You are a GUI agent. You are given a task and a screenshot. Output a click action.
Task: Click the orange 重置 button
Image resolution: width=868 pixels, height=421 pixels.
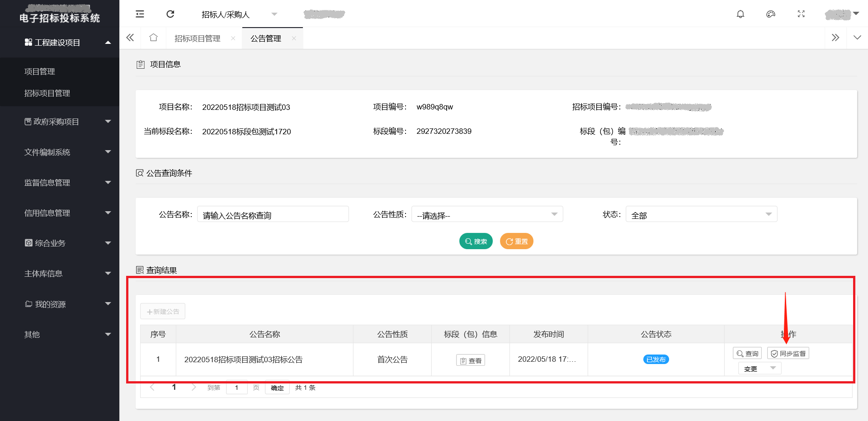coord(516,241)
